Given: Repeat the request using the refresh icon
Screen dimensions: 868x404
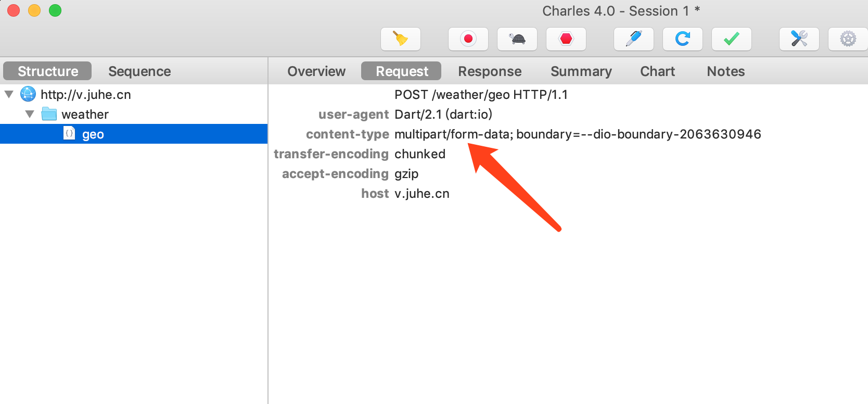Looking at the screenshot, I should pyautogui.click(x=683, y=39).
